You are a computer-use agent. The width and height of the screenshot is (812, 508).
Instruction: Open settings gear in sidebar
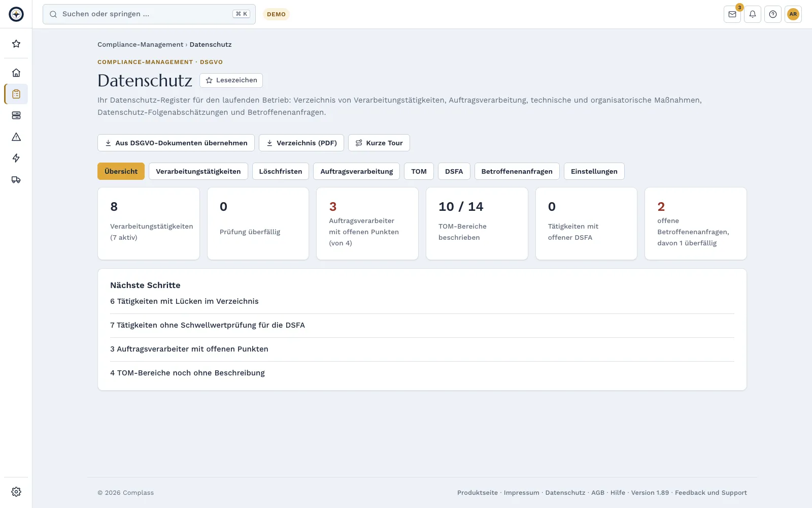pos(16,492)
